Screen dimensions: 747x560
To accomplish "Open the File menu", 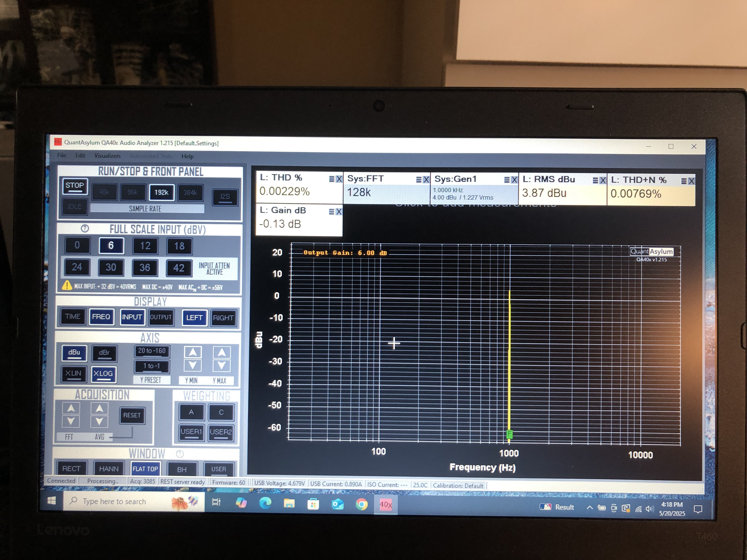I will click(62, 155).
